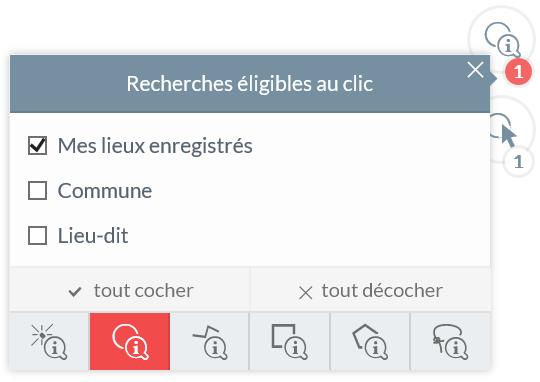Click the Lieu-dit label text
Viewport: 540px width, 382px height.
pyautogui.click(x=93, y=236)
